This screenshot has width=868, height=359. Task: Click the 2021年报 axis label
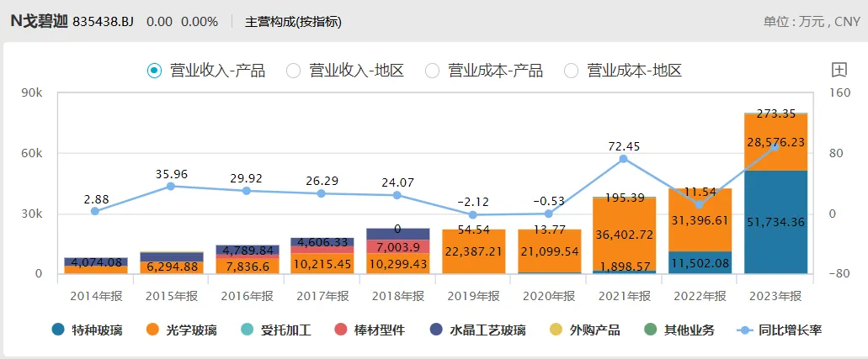[625, 297]
